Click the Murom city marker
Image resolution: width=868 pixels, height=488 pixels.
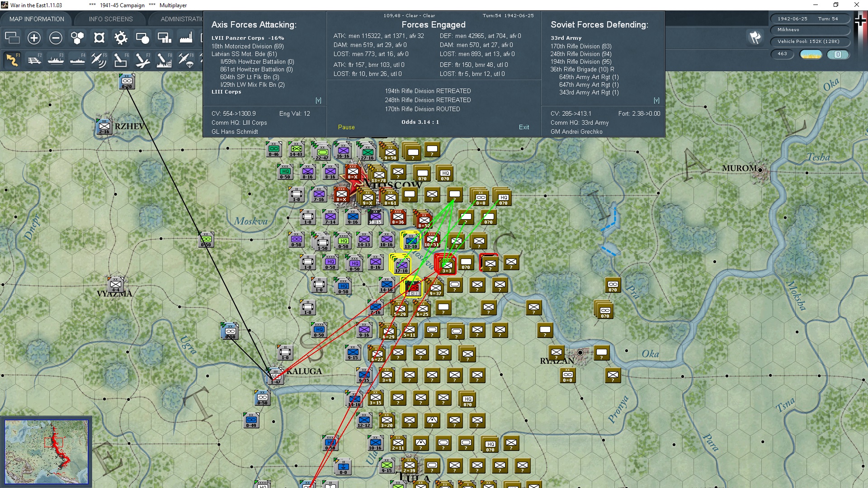[760, 170]
